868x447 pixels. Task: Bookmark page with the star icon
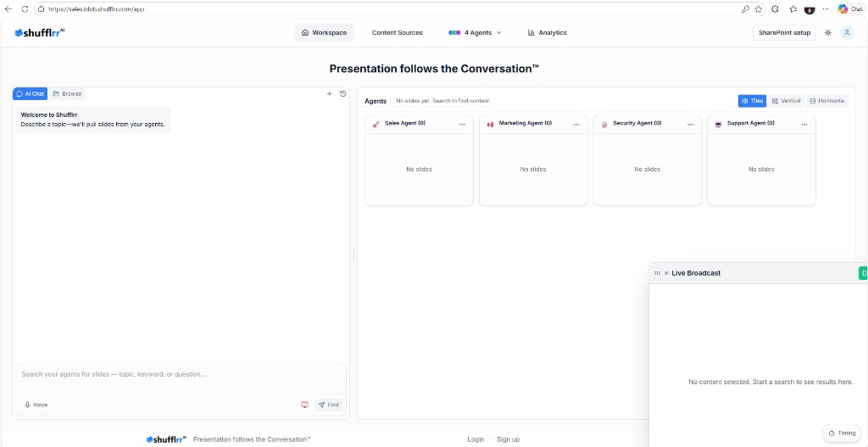pos(759,9)
